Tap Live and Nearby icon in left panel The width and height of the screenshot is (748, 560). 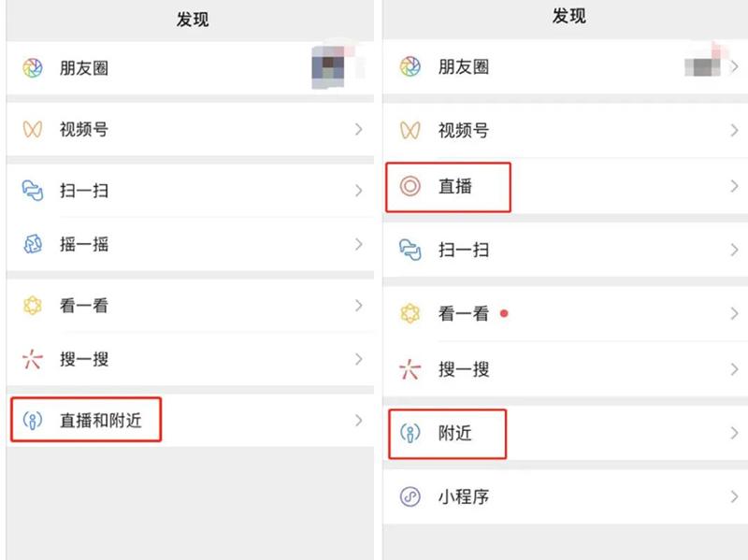[33, 421]
